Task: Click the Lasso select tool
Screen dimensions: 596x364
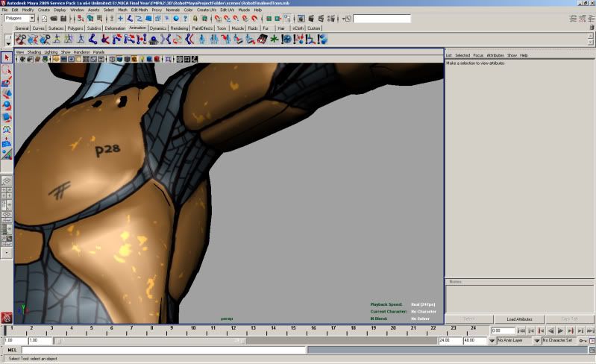Action: coord(7,70)
